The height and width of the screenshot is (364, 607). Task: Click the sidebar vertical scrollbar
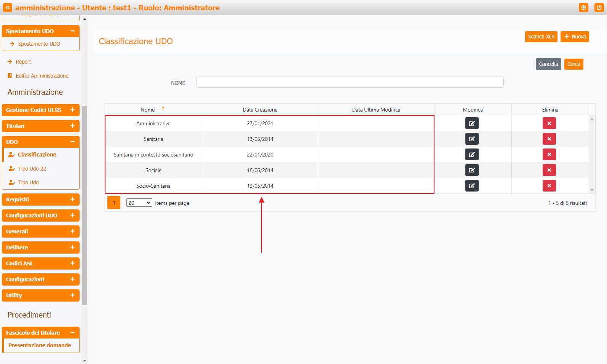point(85,206)
